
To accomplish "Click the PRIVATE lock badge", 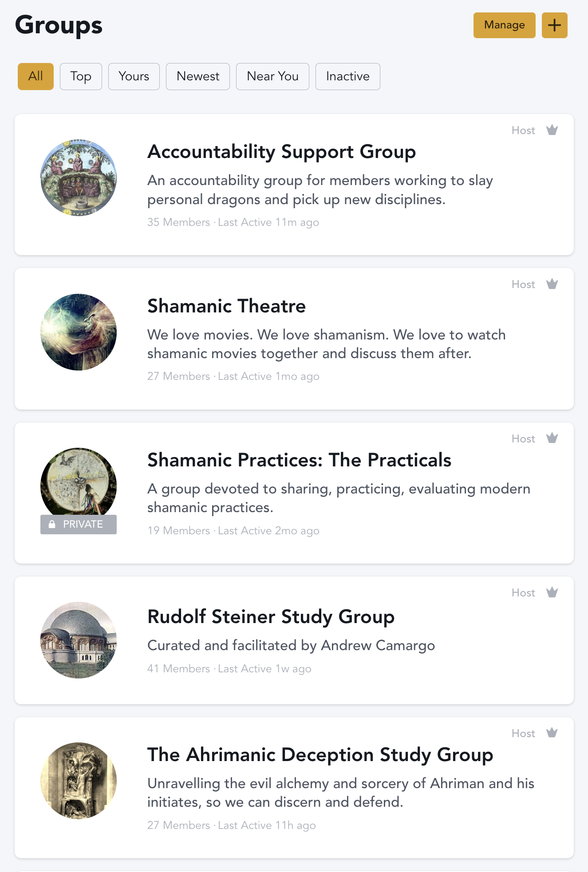I will (79, 524).
